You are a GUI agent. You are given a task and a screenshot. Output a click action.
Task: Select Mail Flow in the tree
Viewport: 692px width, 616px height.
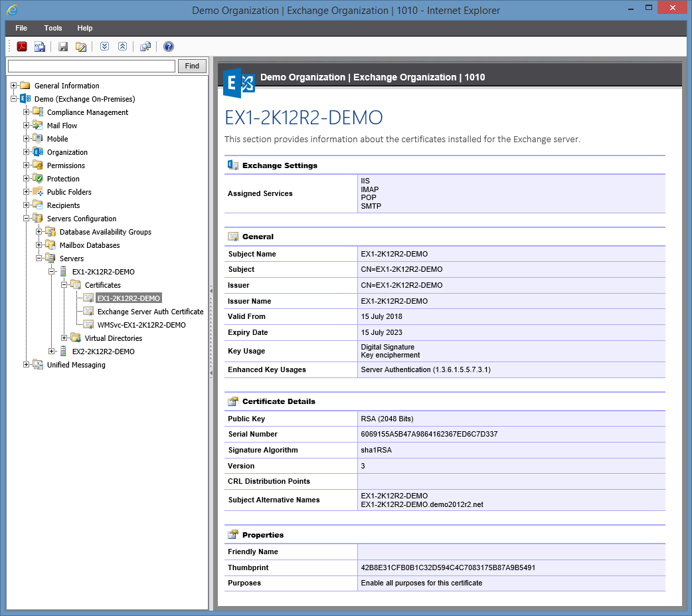point(62,126)
